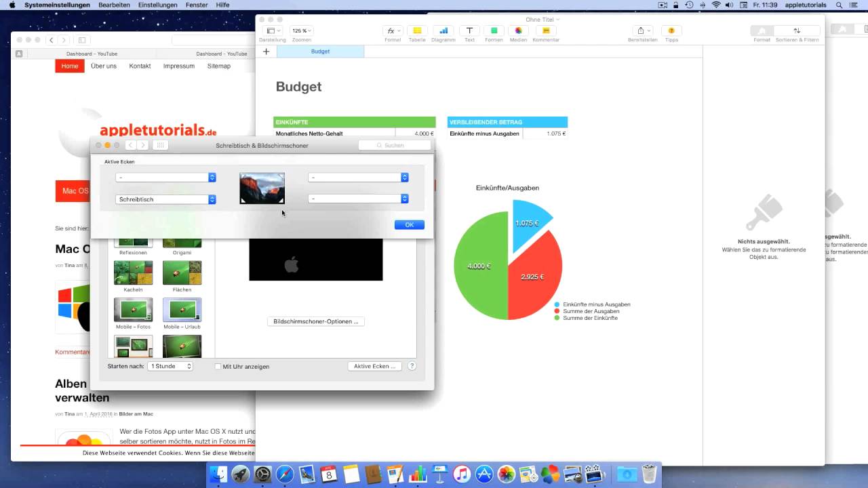The height and width of the screenshot is (488, 868).
Task: Show all preferences with the grid icon
Action: tap(160, 145)
